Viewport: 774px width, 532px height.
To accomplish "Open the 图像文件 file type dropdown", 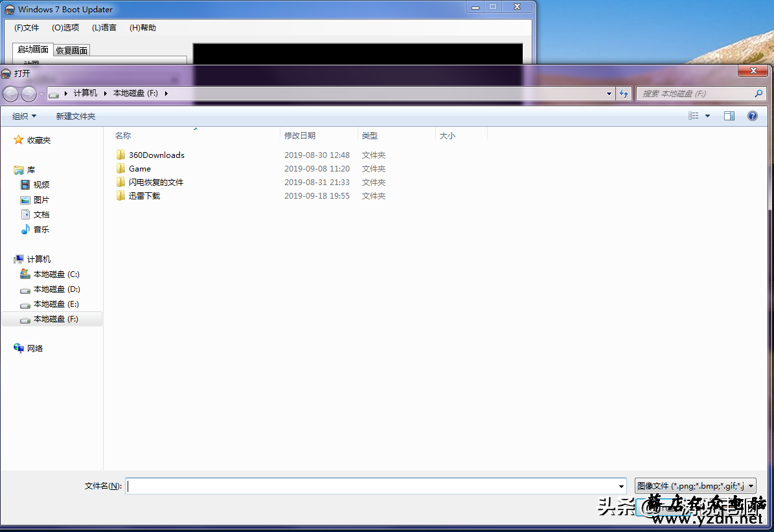I will click(x=695, y=486).
